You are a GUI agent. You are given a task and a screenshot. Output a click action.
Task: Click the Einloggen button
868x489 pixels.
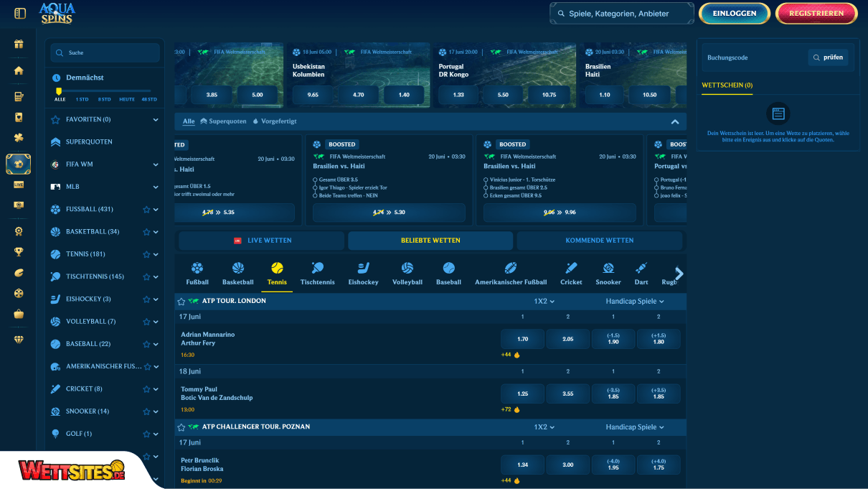click(735, 13)
